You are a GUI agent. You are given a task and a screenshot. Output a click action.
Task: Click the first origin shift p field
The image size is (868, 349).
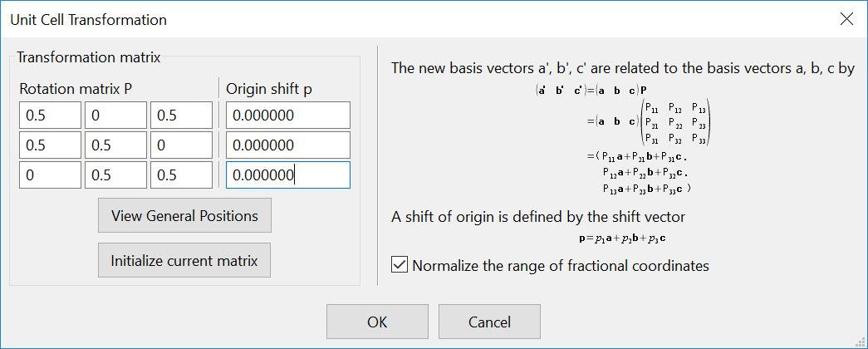[x=287, y=116]
